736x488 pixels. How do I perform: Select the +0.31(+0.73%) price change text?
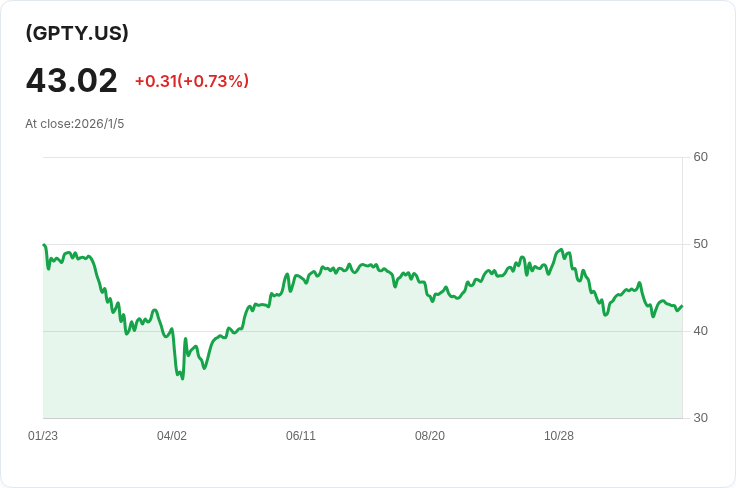[191, 81]
